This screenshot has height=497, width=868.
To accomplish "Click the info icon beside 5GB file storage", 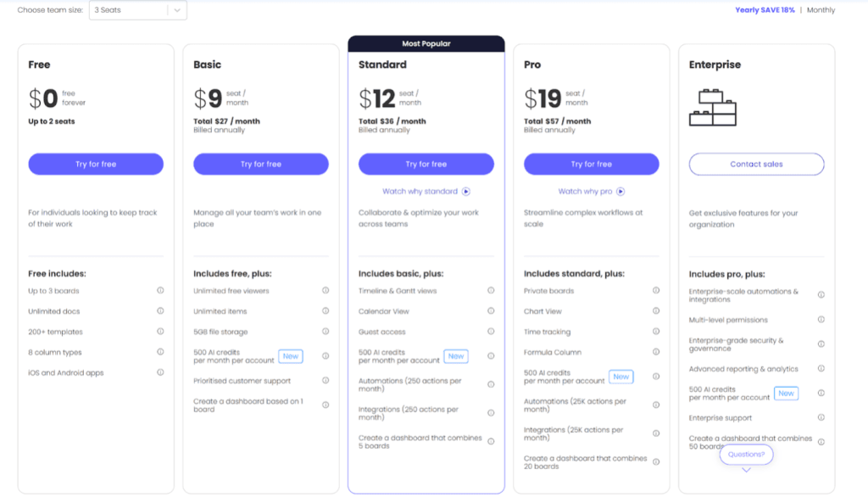I will [325, 332].
